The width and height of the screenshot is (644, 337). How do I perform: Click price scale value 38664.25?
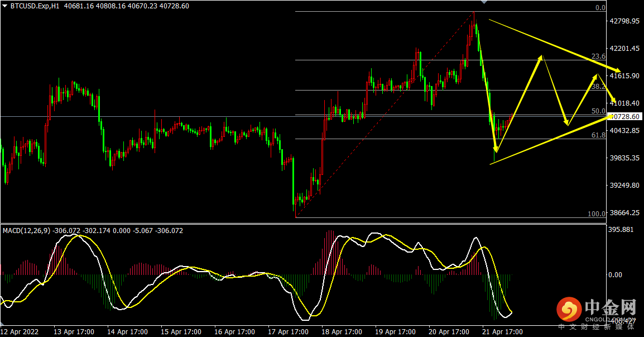pyautogui.click(x=624, y=213)
